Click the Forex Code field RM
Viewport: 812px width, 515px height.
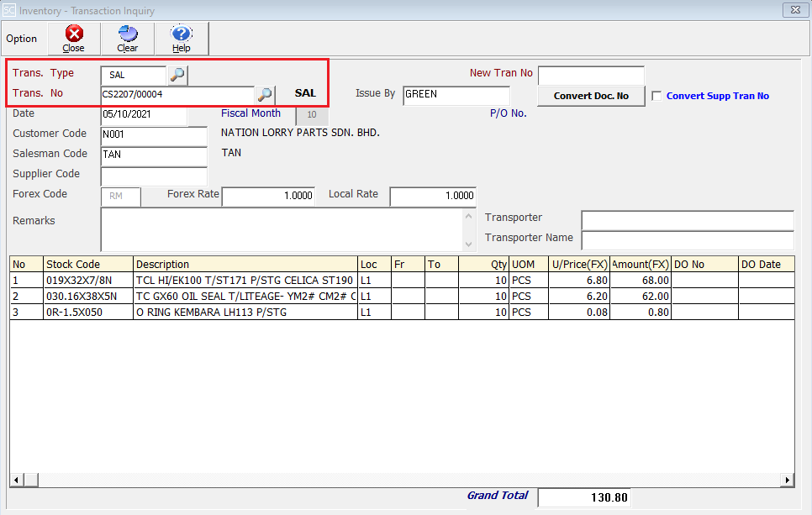[121, 196]
